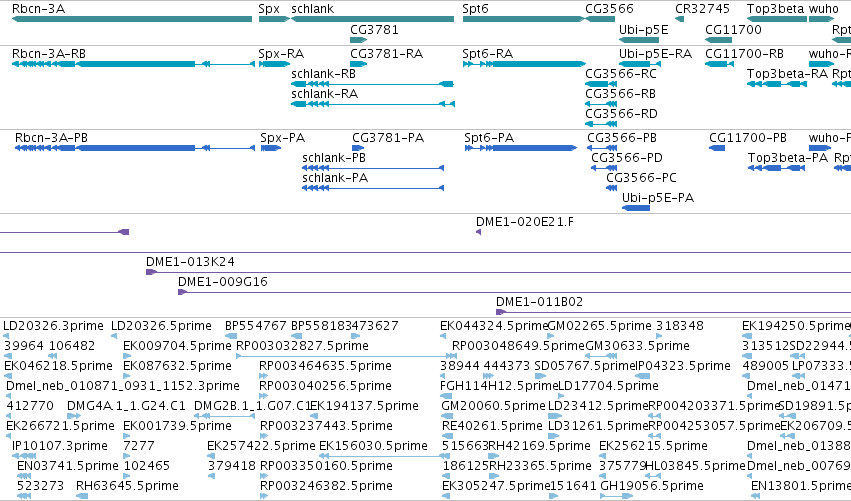Click the CG11700-RB transcript label
Image resolution: width=851 pixels, height=501 pixels.
pyautogui.click(x=745, y=54)
